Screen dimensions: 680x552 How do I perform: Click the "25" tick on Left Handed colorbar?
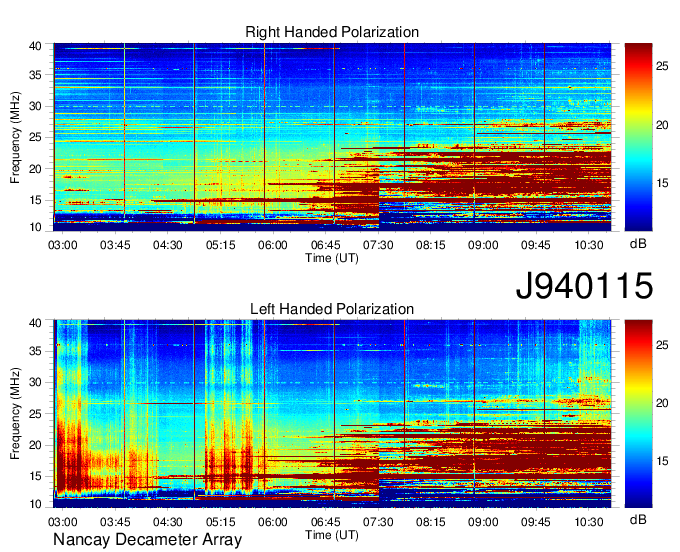pyautogui.click(x=662, y=345)
